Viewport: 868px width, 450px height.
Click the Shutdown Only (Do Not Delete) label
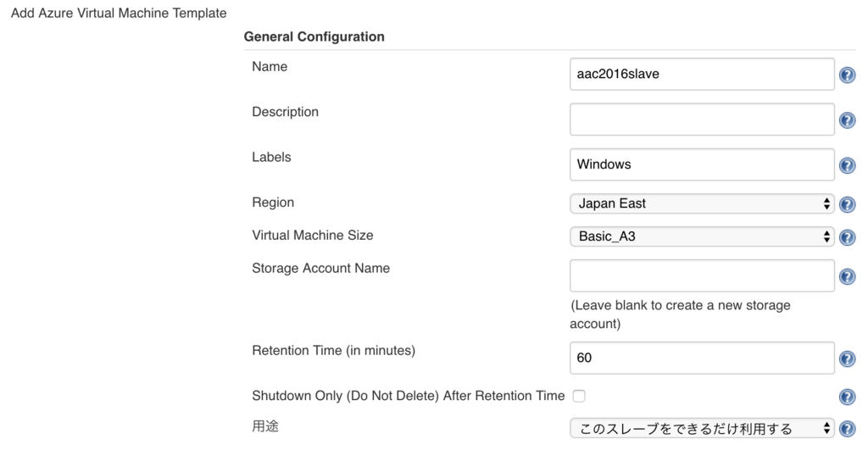pyautogui.click(x=409, y=396)
